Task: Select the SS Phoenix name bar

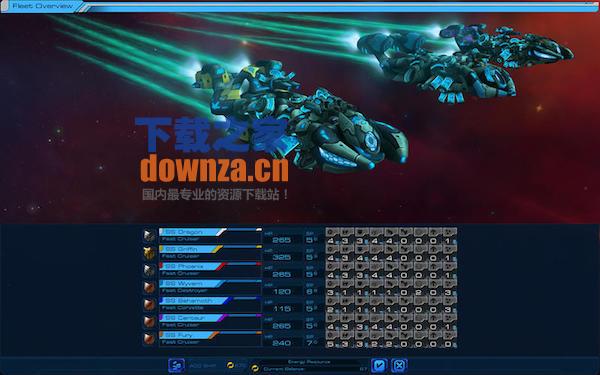Action: coord(192,266)
